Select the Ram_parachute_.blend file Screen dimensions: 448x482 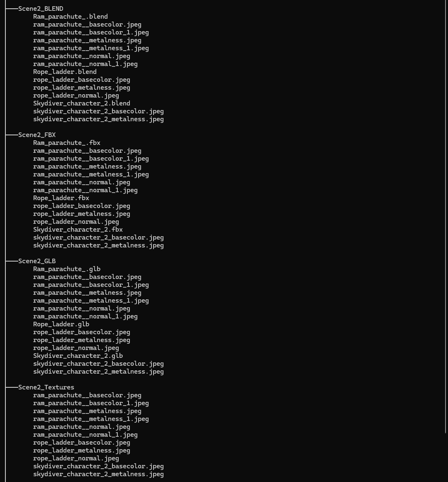click(x=70, y=17)
